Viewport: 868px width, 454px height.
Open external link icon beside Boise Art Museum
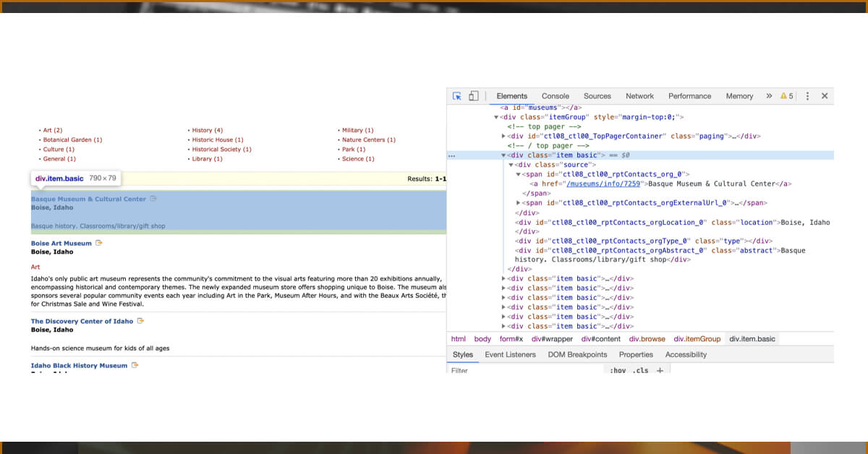(99, 244)
